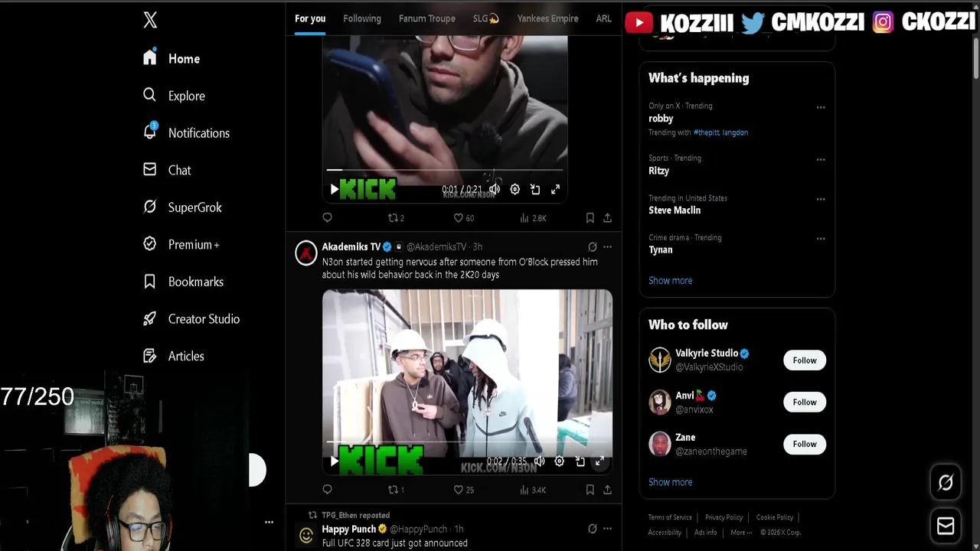The width and height of the screenshot is (980, 551).
Task: Open settings gear of top video
Action: pyautogui.click(x=515, y=189)
